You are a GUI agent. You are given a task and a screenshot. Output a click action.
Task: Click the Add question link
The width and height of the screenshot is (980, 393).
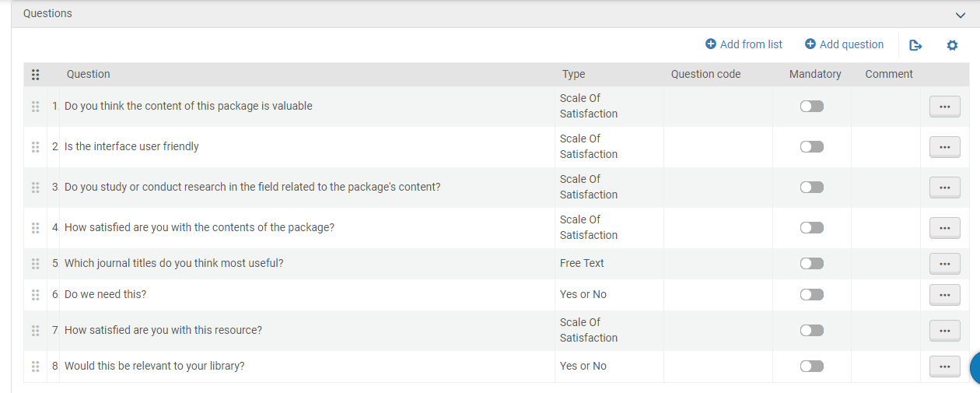click(844, 44)
